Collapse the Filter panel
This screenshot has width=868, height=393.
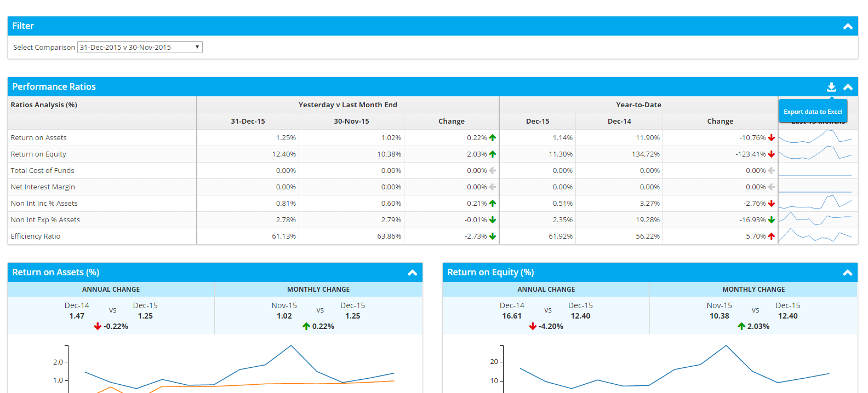[848, 26]
